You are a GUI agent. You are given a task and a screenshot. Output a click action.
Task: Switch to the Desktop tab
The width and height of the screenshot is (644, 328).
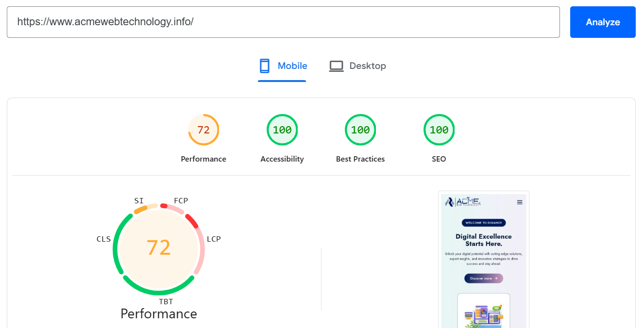[357, 66]
